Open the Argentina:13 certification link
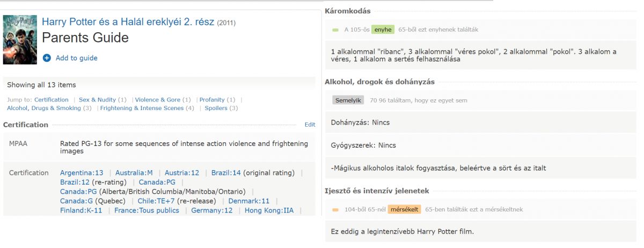This screenshot has width=644, height=248. coord(82,173)
